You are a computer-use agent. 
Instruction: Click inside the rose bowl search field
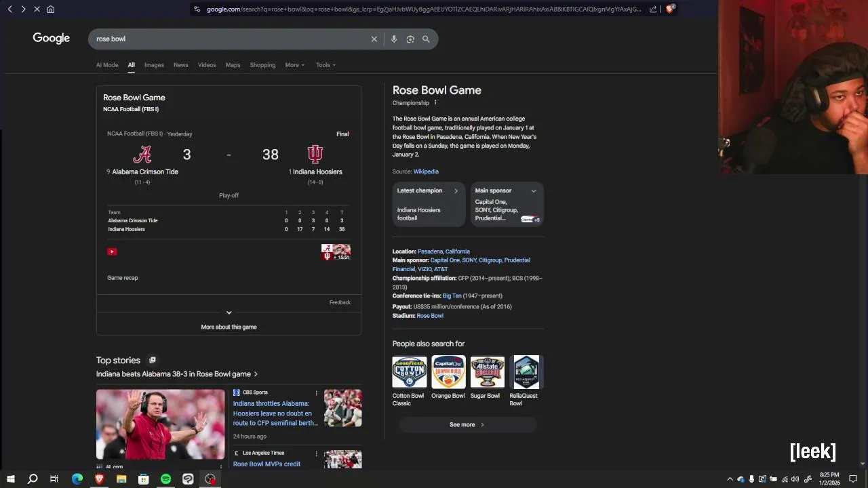(x=231, y=39)
